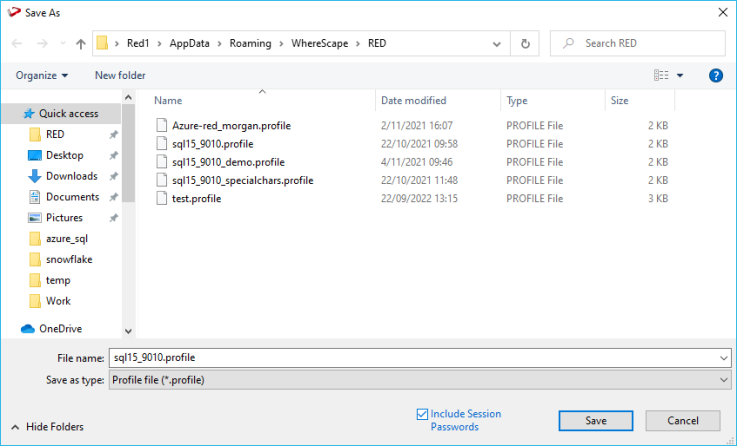Open OneDrive cloud icon in sidebar
Image resolution: width=737 pixels, height=446 pixels.
(x=28, y=329)
